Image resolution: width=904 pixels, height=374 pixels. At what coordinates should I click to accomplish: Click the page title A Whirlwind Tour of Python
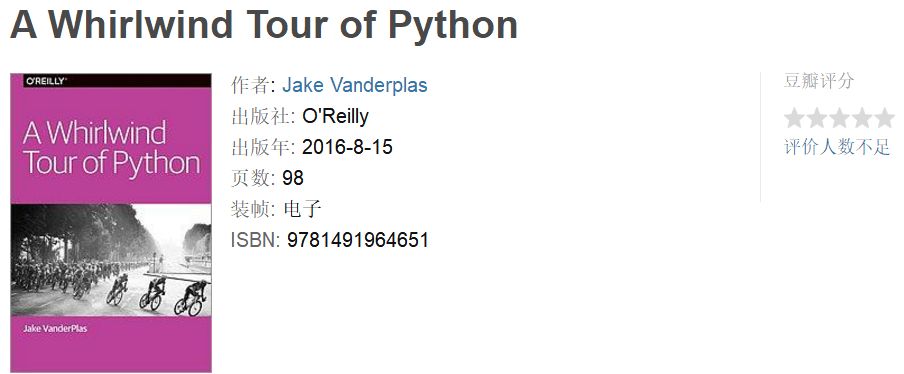263,25
